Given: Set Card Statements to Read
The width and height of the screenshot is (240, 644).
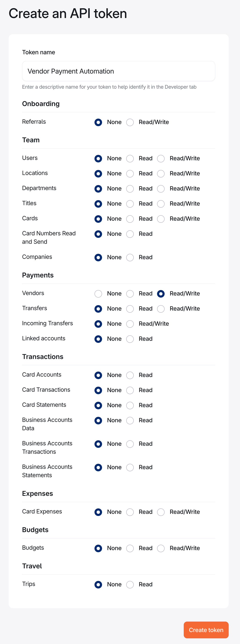Looking at the screenshot, I should click(x=130, y=406).
